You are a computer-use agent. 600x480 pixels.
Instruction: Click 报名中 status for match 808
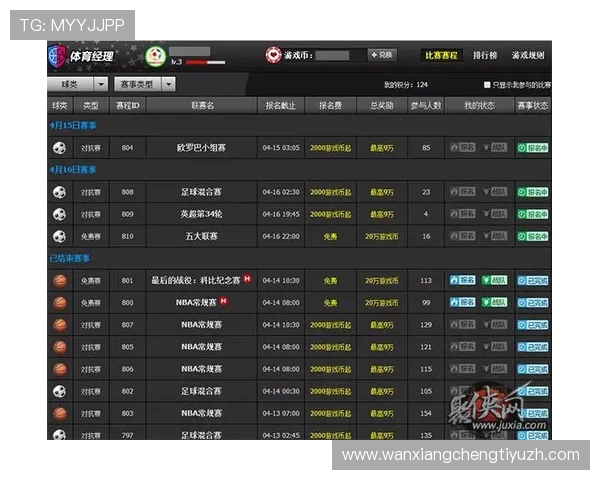533,192
